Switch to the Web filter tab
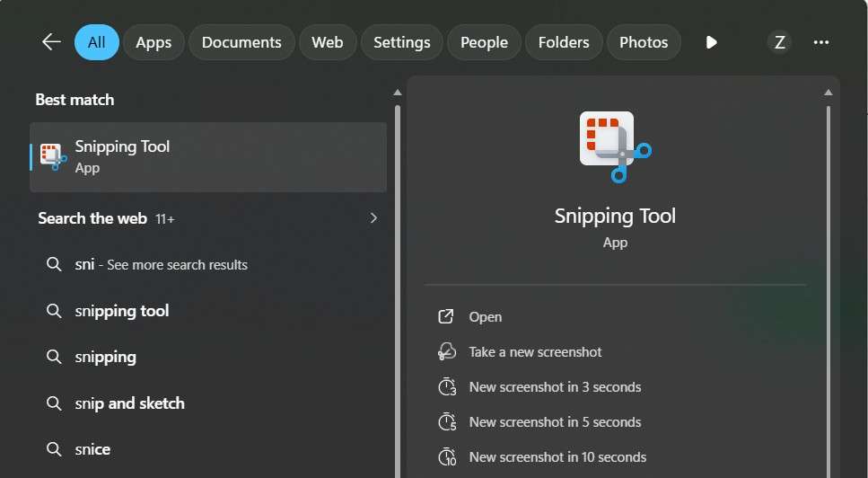The height and width of the screenshot is (478, 868). 327,42
